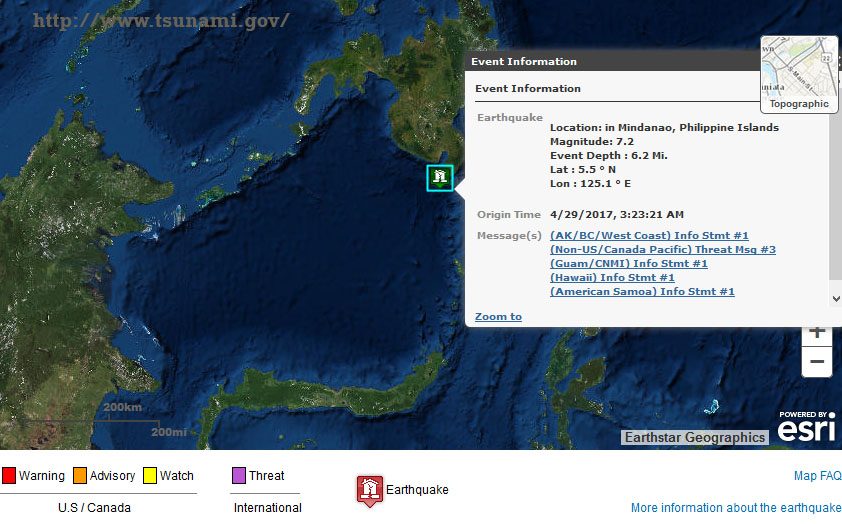This screenshot has height=524, width=842.
Task: Open Guam/CNMI Info Stmt #1 link
Action: click(629, 263)
